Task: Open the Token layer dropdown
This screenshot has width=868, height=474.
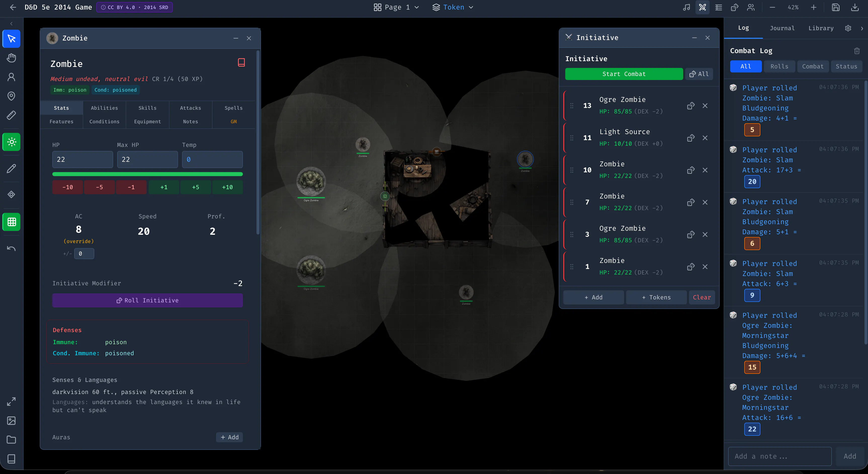Action: tap(453, 7)
